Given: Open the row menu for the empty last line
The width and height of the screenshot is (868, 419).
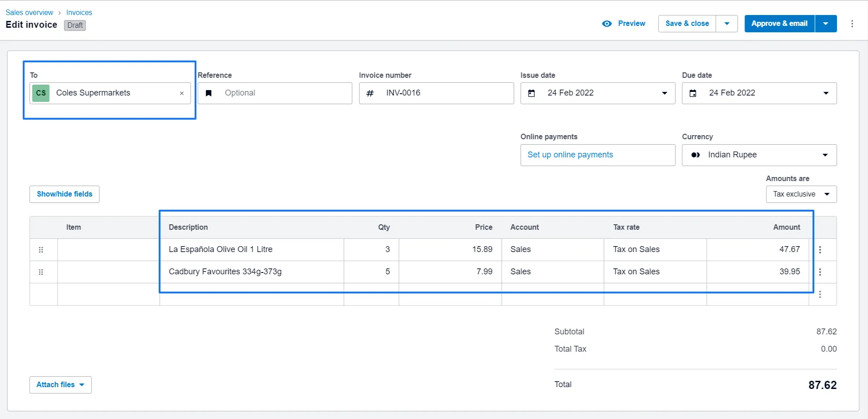Looking at the screenshot, I should click(820, 294).
